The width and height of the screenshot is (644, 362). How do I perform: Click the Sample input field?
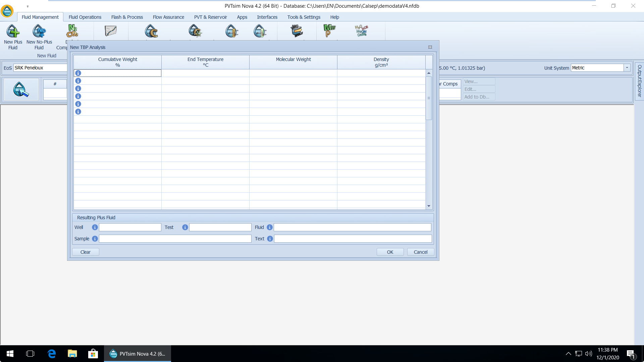coord(175,239)
